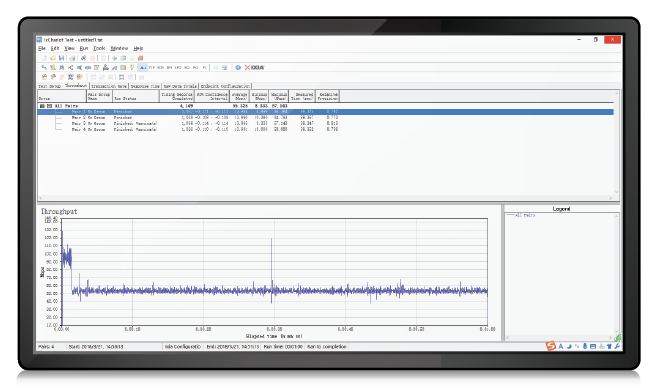Switch to the Transaction Rate tab

109,86
